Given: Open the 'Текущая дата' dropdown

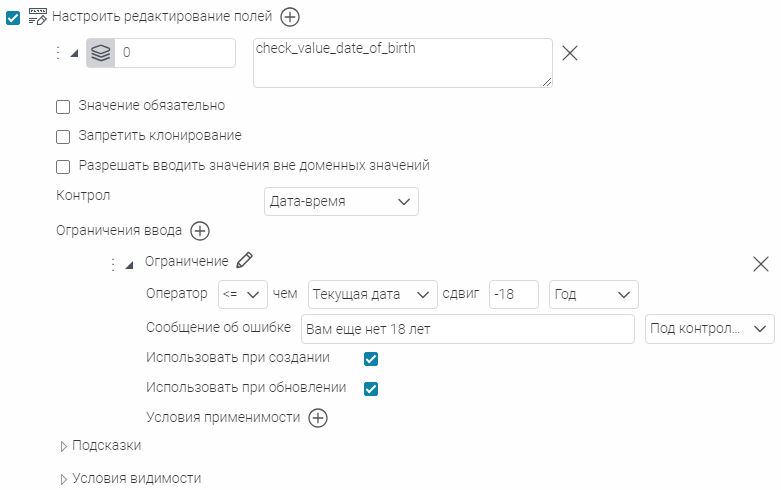Looking at the screenshot, I should tap(372, 294).
